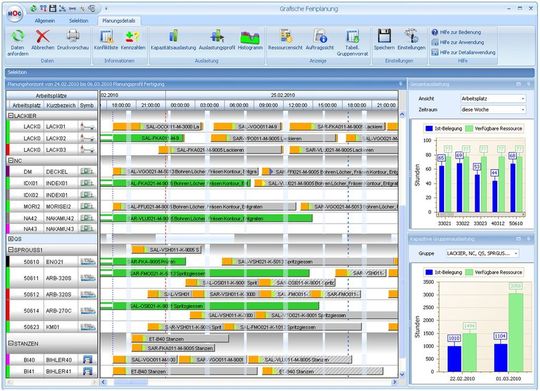
Task: Open the Kapazitätsauslastung chart icon
Action: pyautogui.click(x=173, y=36)
